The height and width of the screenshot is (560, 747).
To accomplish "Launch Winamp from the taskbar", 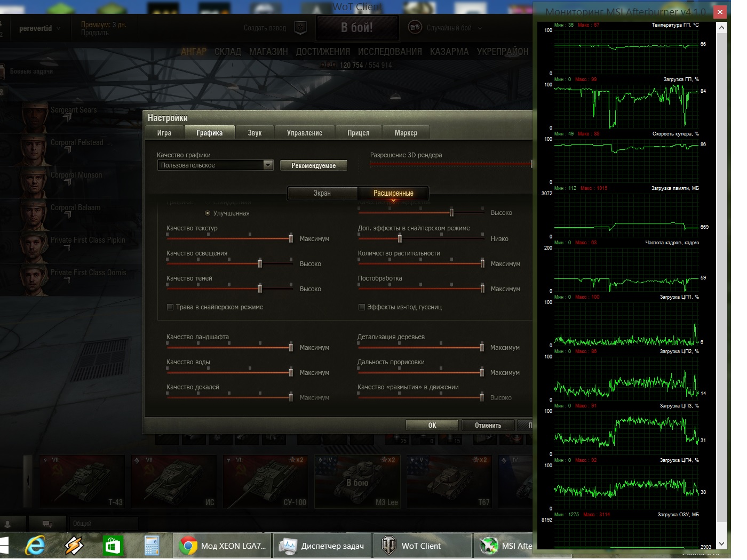I will point(73,546).
